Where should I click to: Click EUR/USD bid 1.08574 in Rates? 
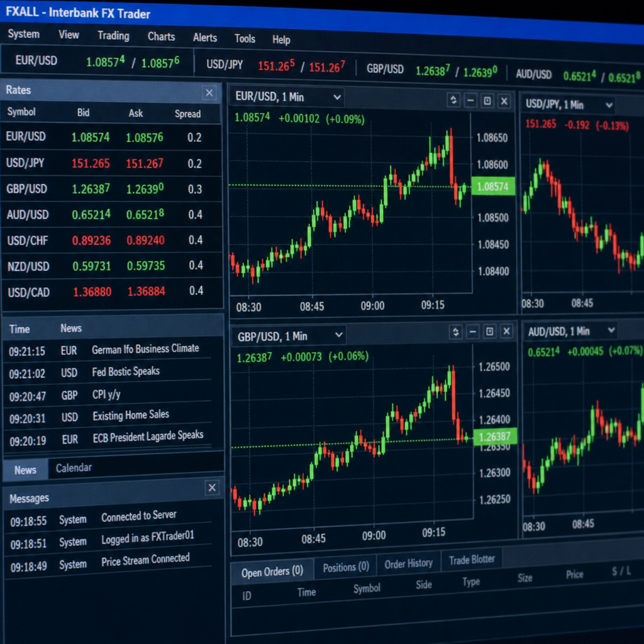91,137
